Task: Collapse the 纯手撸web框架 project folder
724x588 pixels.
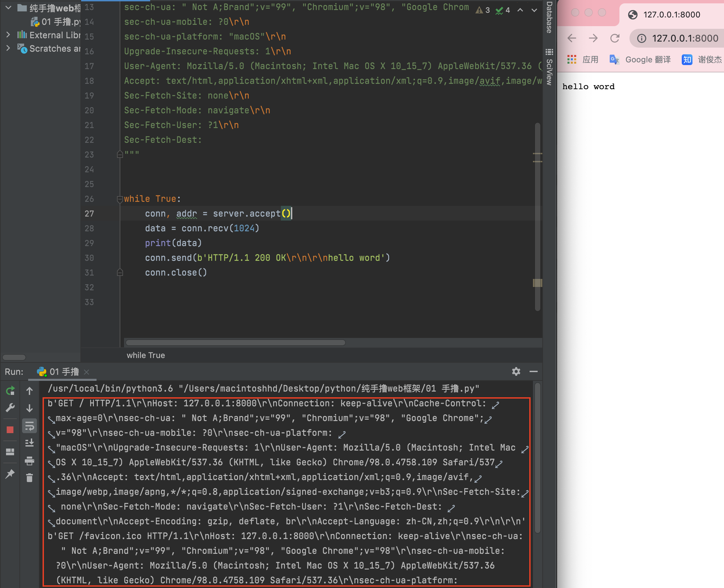Action: 8,7
